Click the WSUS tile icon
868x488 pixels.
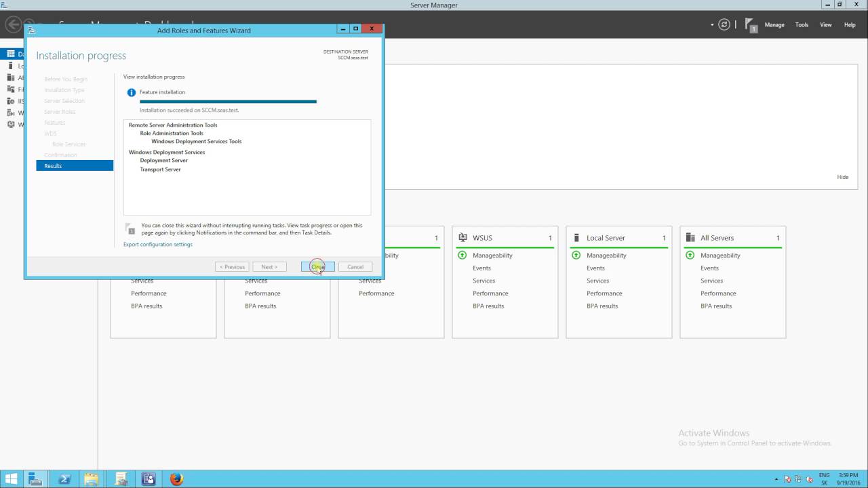[x=462, y=238]
